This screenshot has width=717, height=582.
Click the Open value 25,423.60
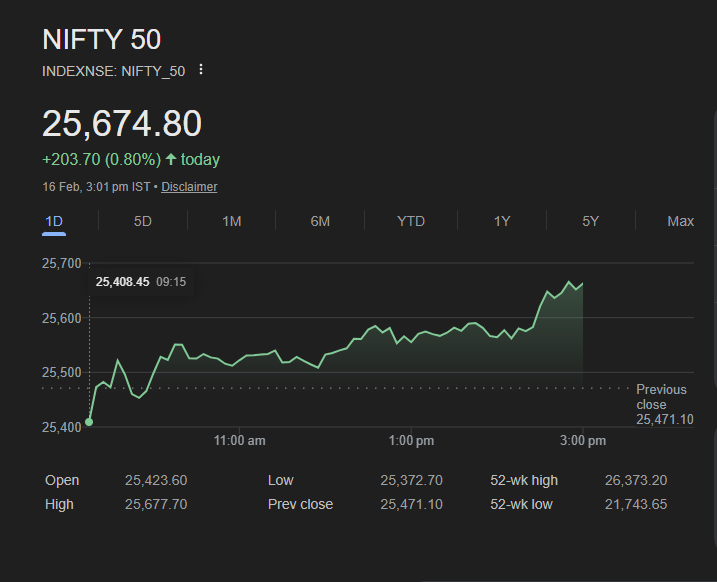tap(155, 481)
